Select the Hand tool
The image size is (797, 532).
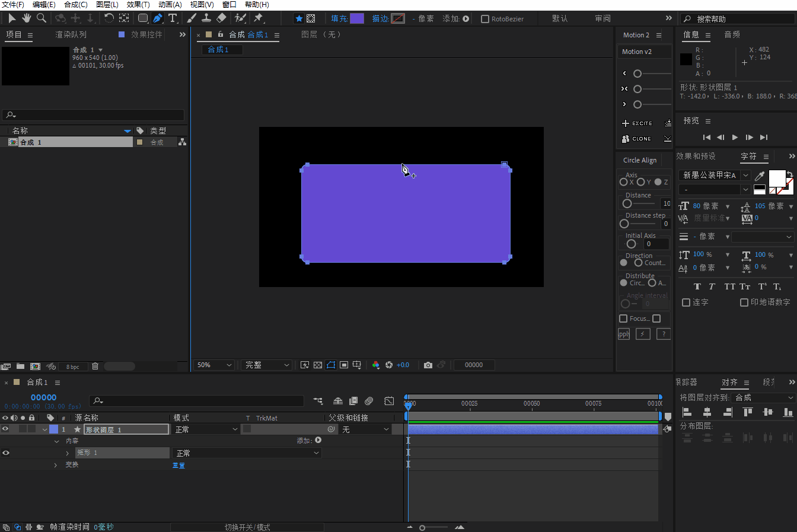click(x=26, y=18)
